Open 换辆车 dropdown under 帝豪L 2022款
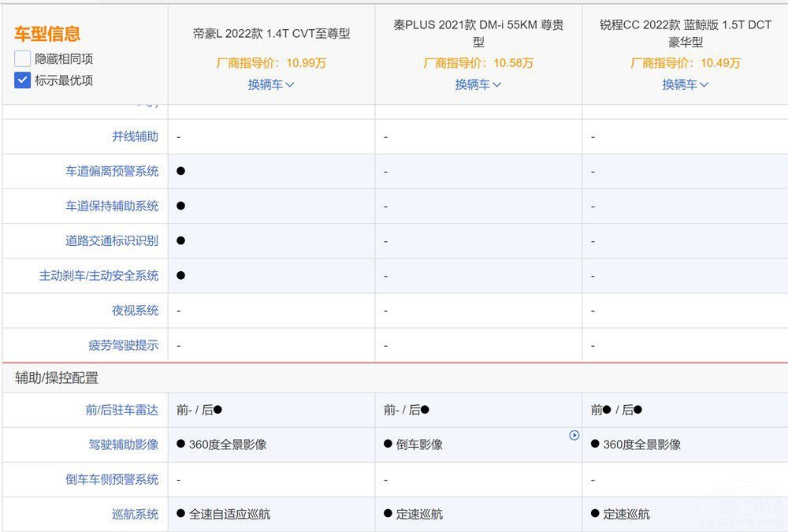 click(271, 84)
